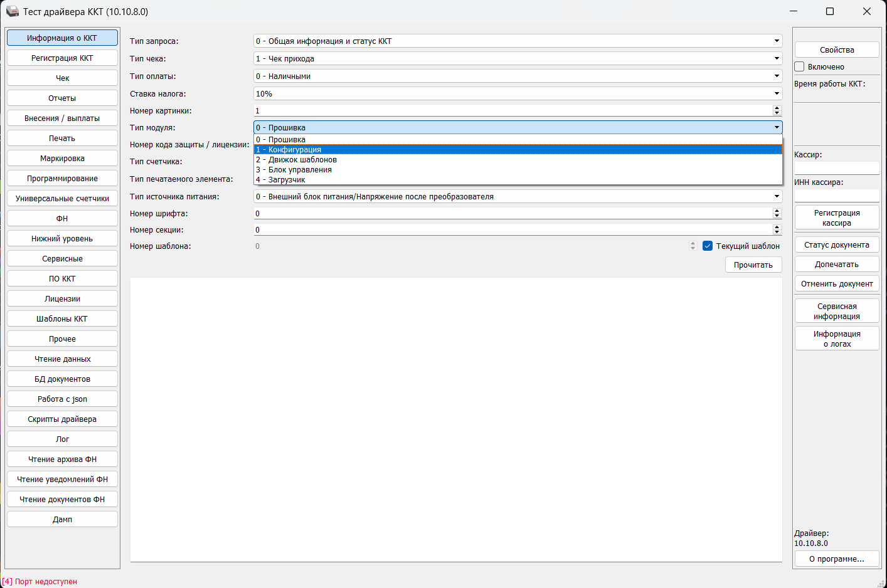887x588 pixels.
Task: Click the ИНН кассира input field
Action: point(837,196)
